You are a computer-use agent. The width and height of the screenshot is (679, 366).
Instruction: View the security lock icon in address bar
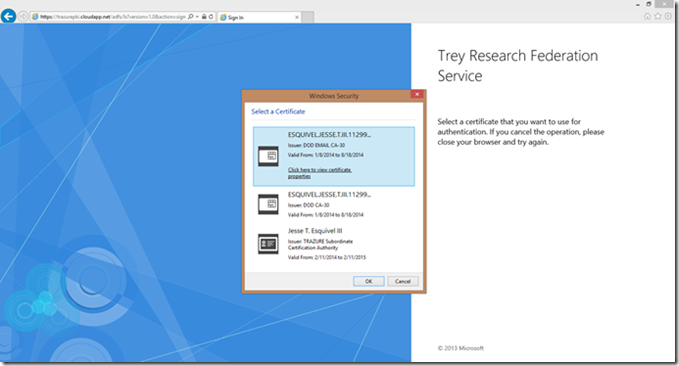point(204,17)
